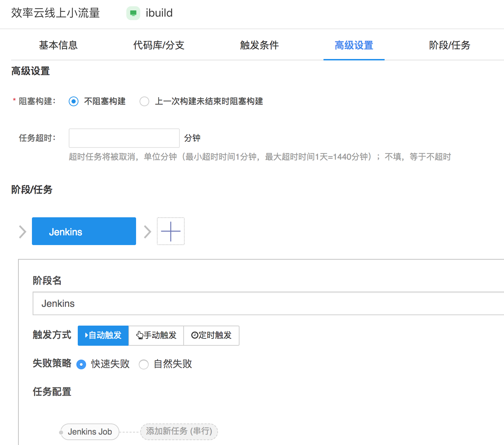Screen dimensions: 504x445
Task: Click chevron arrow after Jenkins stage
Action: (x=148, y=232)
